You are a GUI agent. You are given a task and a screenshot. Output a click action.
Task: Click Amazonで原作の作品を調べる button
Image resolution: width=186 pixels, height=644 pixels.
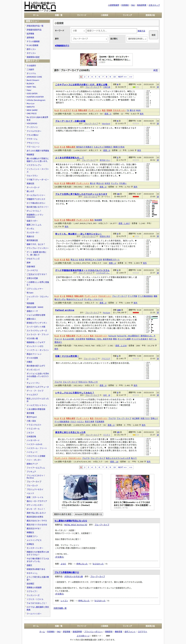[x=88, y=514]
